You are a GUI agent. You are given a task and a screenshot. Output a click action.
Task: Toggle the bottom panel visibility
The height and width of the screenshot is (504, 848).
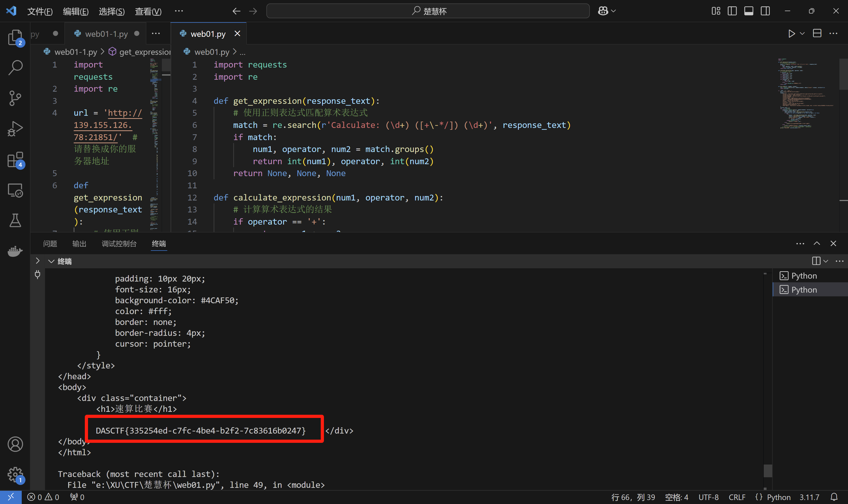[x=749, y=11]
